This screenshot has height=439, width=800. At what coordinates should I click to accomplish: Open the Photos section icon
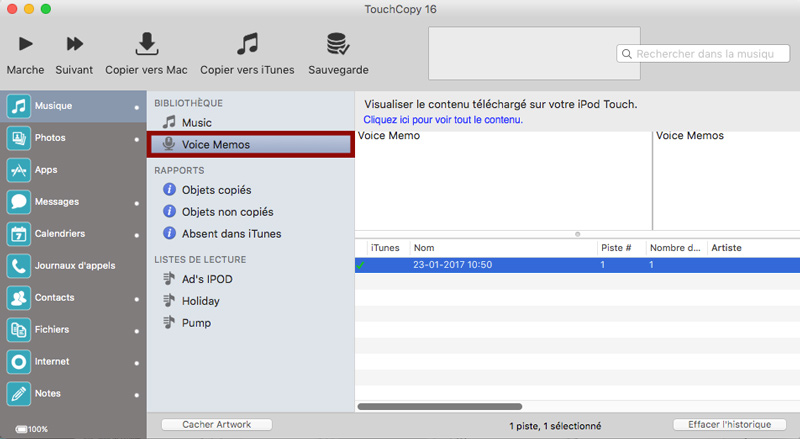pos(19,138)
